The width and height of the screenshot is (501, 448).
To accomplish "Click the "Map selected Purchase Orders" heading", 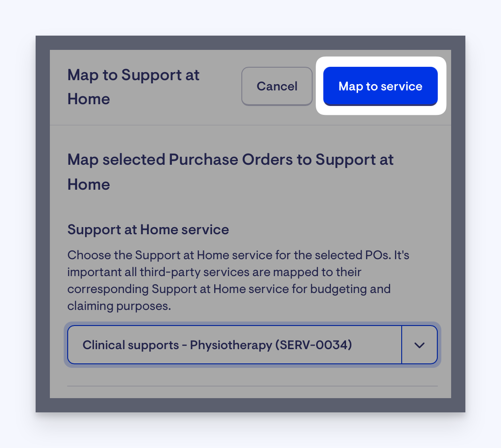I will tap(230, 172).
